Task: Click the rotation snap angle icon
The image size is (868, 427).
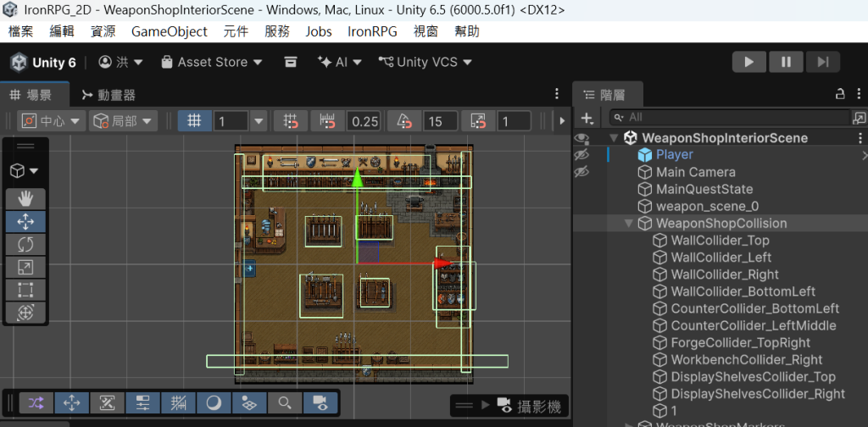Action: click(404, 121)
